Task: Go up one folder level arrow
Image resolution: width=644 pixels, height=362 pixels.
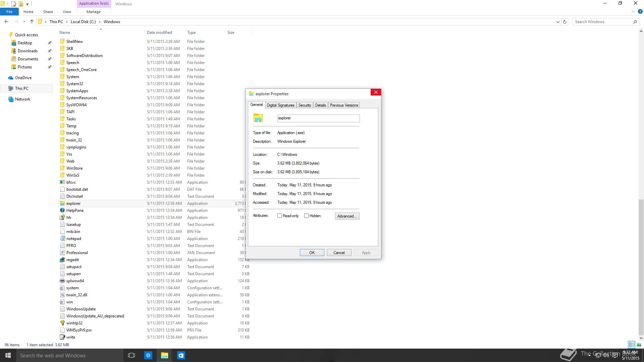Action: click(32, 22)
